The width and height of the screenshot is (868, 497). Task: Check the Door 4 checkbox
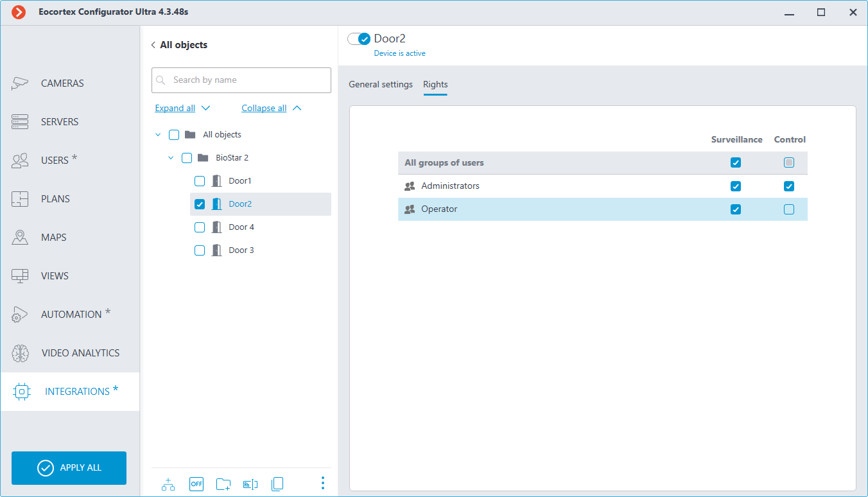[x=200, y=227]
